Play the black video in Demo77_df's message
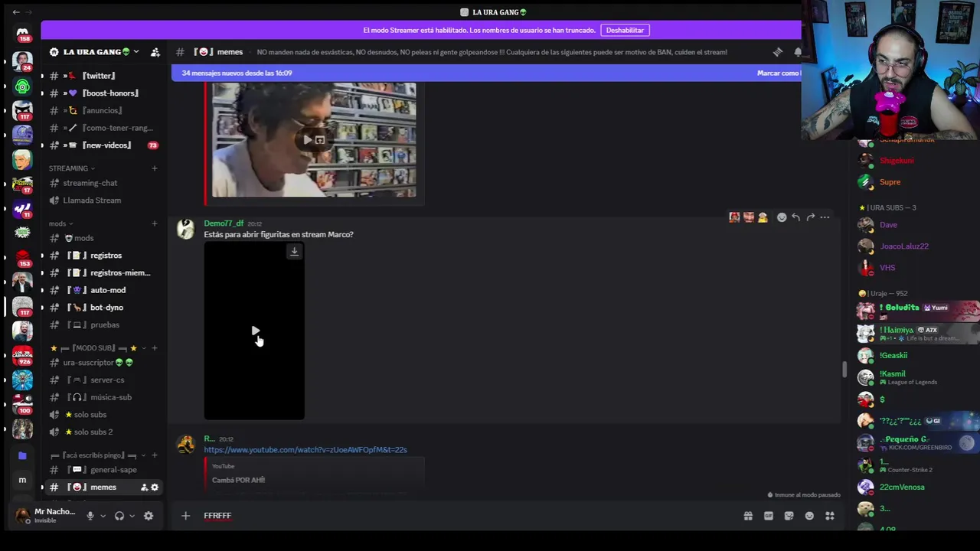980x551 pixels. click(255, 331)
